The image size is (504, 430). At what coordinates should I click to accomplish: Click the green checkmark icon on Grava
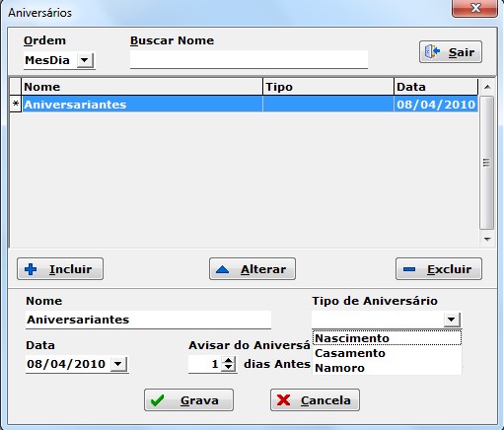pyautogui.click(x=157, y=400)
